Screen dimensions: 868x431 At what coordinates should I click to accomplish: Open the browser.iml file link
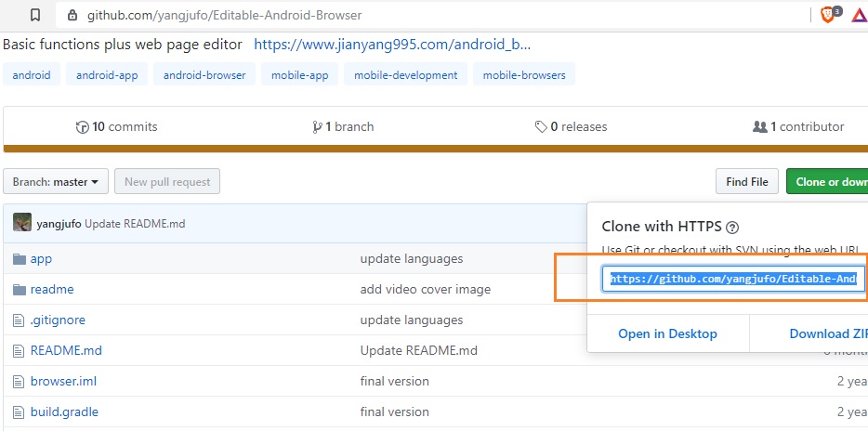coord(64,381)
